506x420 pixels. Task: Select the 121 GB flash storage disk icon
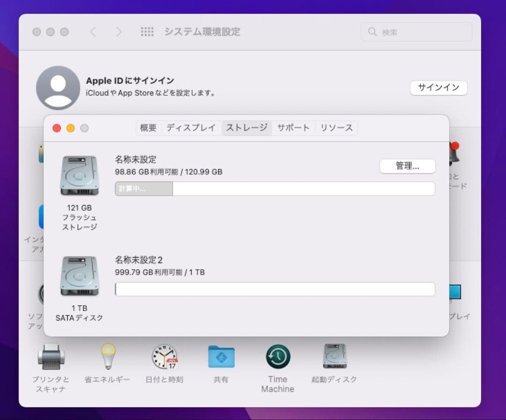79,176
